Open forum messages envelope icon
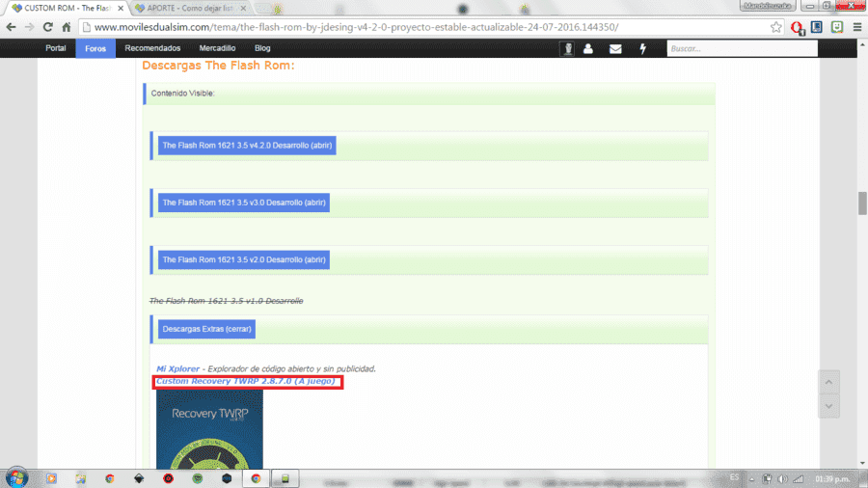Screen dimensions: 868x488 [x=615, y=48]
